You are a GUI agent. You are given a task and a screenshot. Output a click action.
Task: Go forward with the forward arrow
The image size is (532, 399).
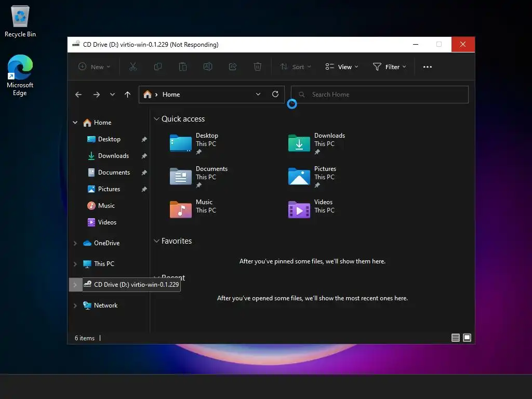(x=96, y=95)
